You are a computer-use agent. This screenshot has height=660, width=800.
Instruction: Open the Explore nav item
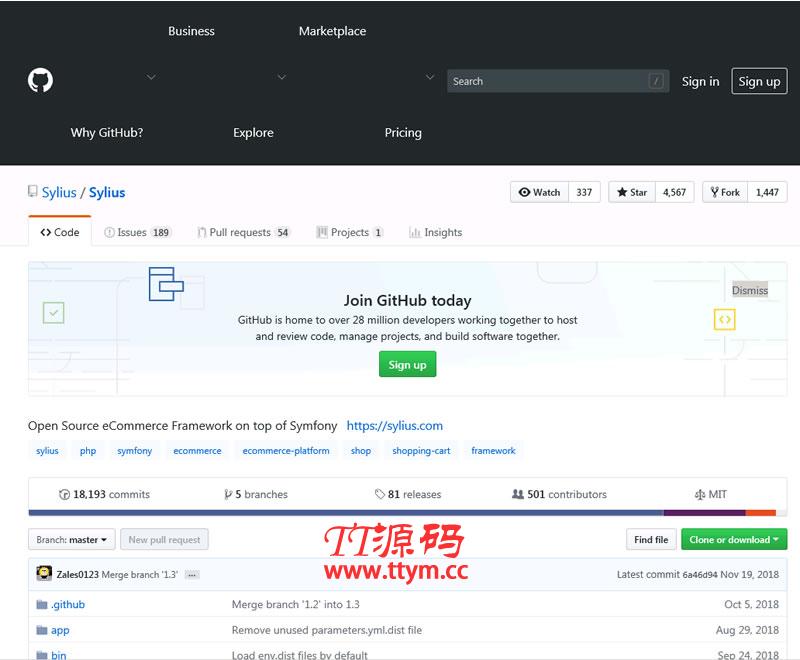pos(253,133)
